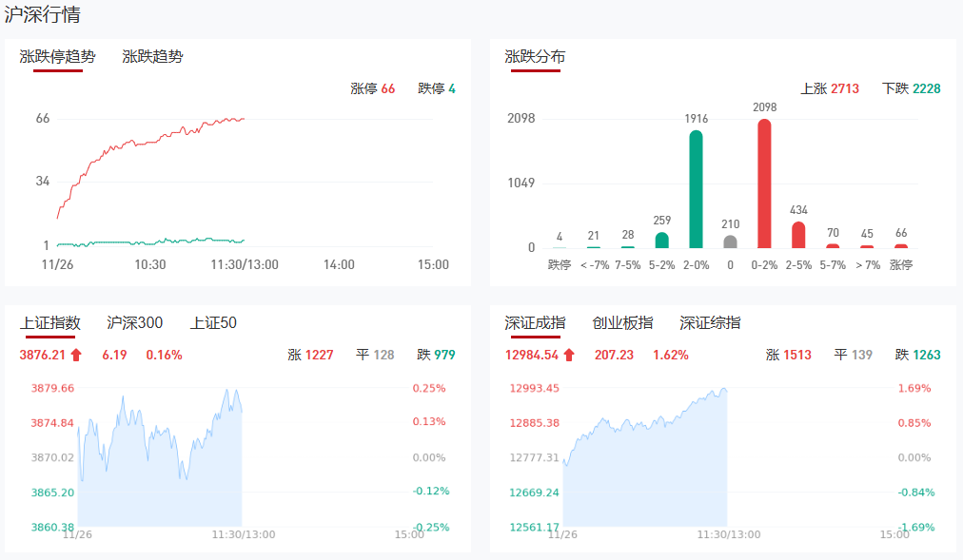Click the 下跌 2228 total label
The height and width of the screenshot is (560, 963).
coord(911,89)
